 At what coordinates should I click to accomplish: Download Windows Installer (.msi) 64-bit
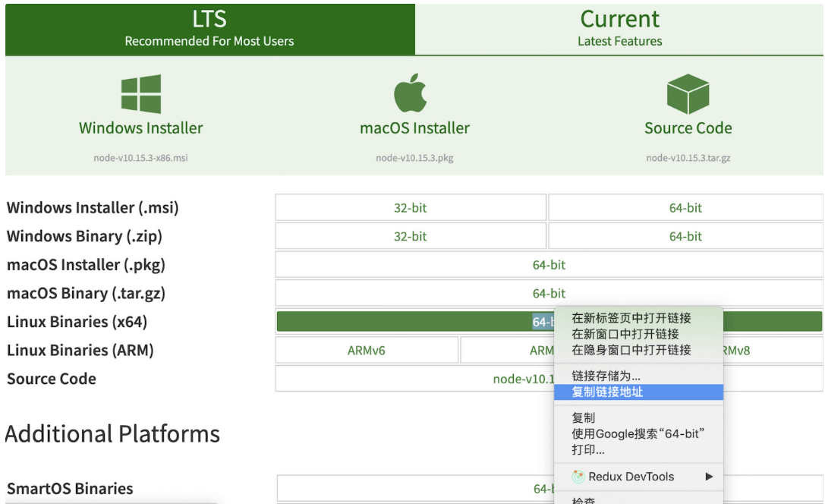(x=685, y=208)
